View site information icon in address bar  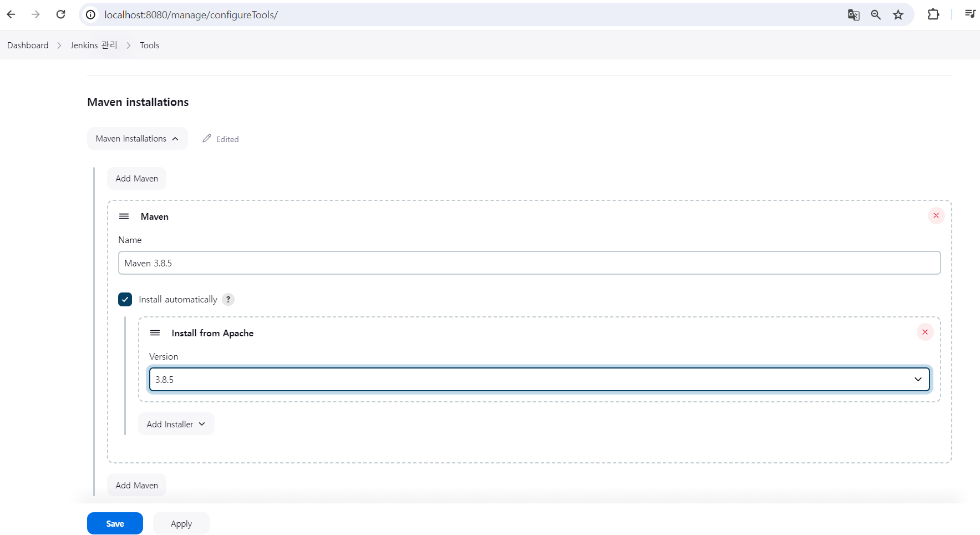pyautogui.click(x=90, y=14)
